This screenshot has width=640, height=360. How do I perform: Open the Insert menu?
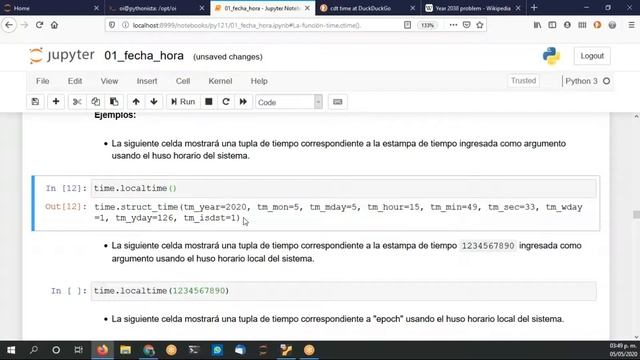[x=147, y=81]
